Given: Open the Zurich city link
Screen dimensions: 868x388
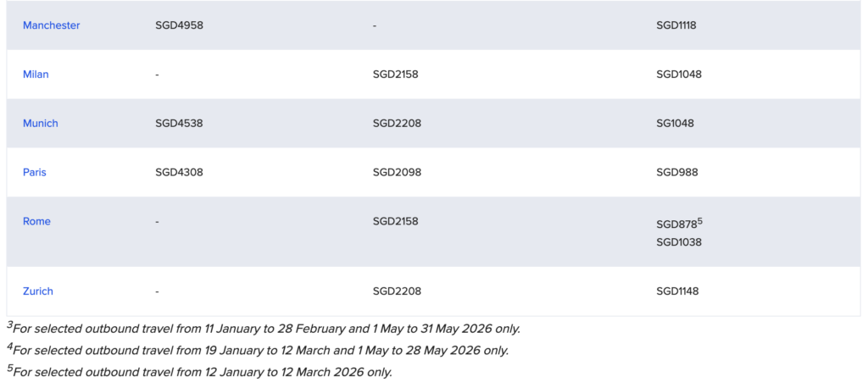Looking at the screenshot, I should 38,291.
